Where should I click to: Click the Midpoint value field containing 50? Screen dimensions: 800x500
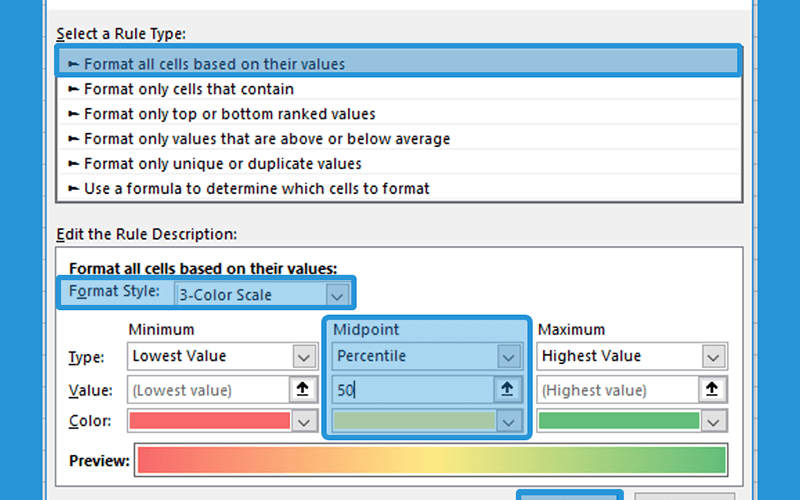point(413,390)
